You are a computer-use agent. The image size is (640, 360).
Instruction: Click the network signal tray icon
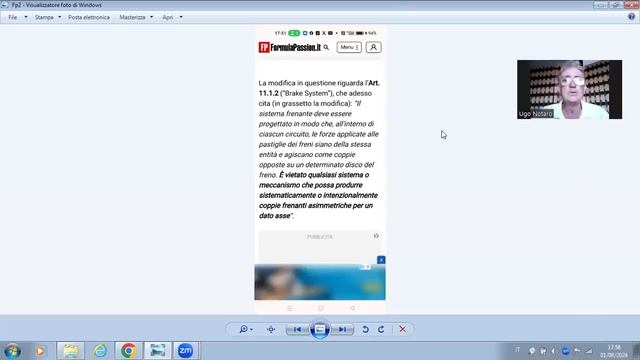(589, 351)
